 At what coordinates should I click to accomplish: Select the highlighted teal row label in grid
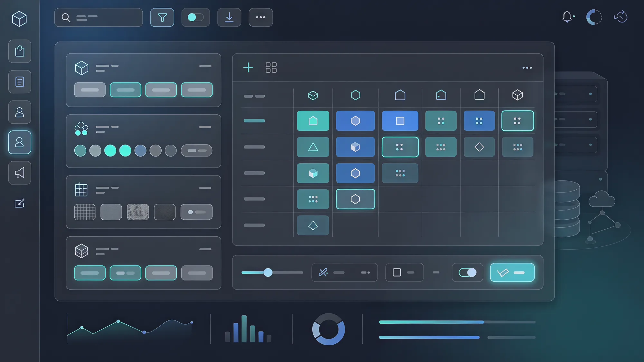(x=254, y=121)
